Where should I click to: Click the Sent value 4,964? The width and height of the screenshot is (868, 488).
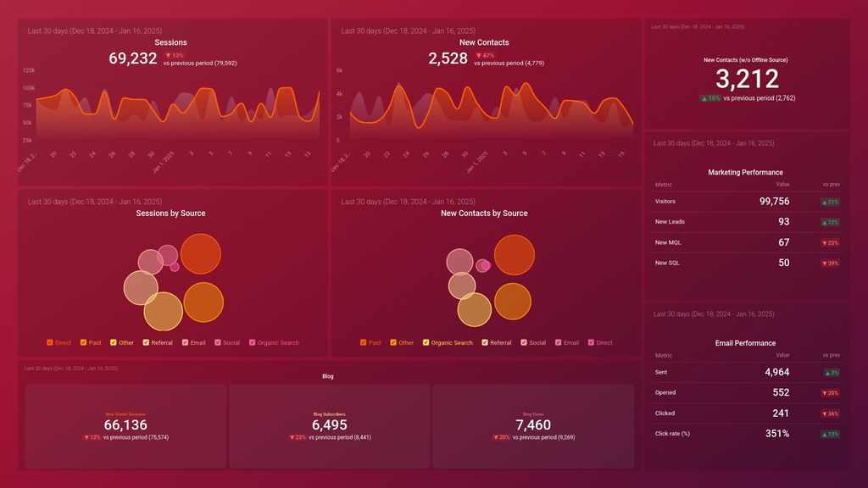coord(776,373)
